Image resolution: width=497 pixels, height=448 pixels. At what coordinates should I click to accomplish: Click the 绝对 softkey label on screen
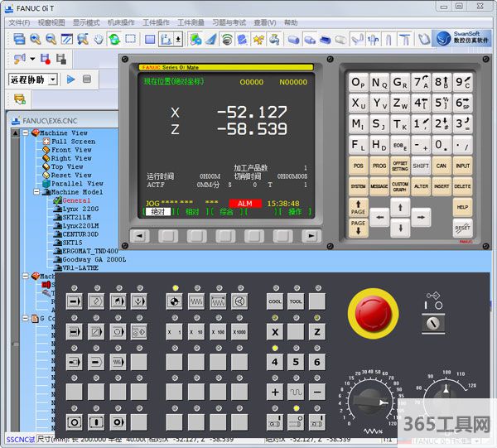pos(158,212)
